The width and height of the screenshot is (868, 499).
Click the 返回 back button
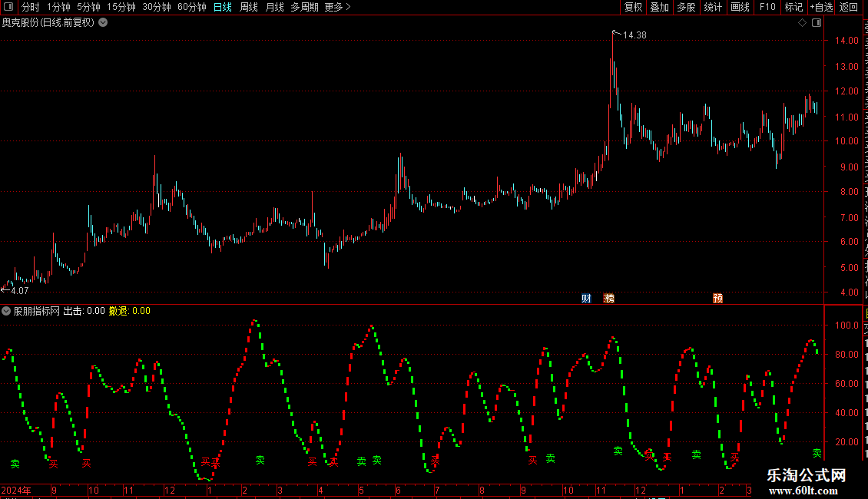click(849, 7)
